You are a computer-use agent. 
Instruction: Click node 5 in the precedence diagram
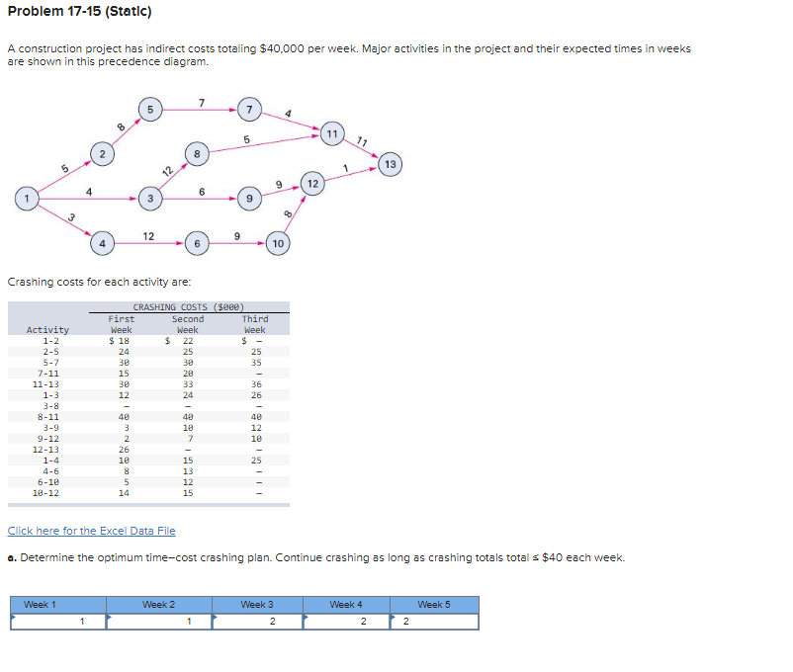[x=150, y=110]
